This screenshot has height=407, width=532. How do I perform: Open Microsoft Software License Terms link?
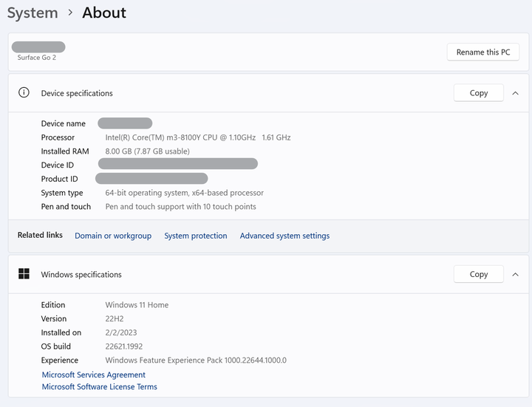point(100,386)
